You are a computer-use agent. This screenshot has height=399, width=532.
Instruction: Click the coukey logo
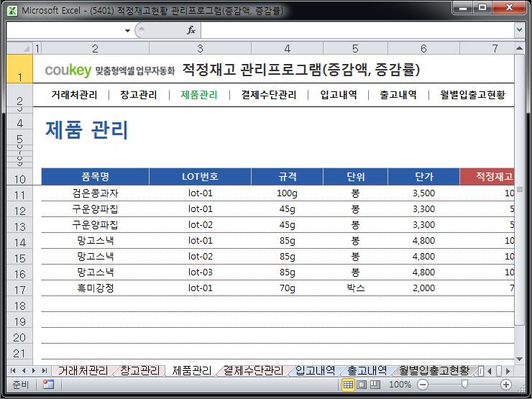(68, 70)
